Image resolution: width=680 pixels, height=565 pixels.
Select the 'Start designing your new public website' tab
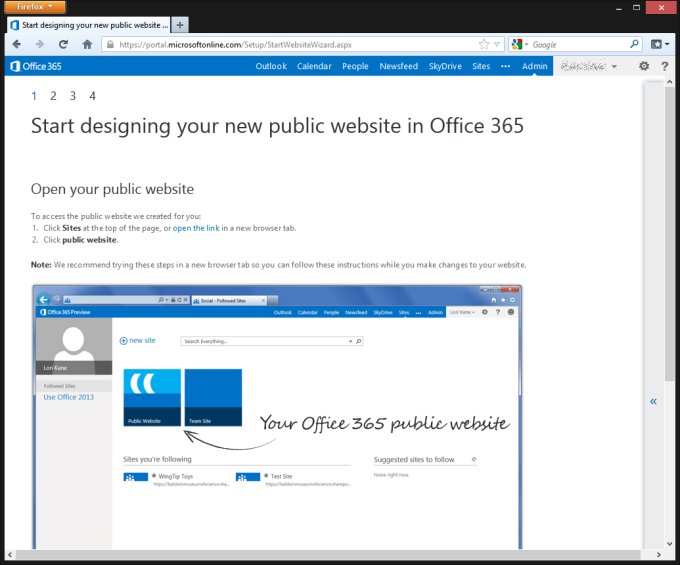89,25
